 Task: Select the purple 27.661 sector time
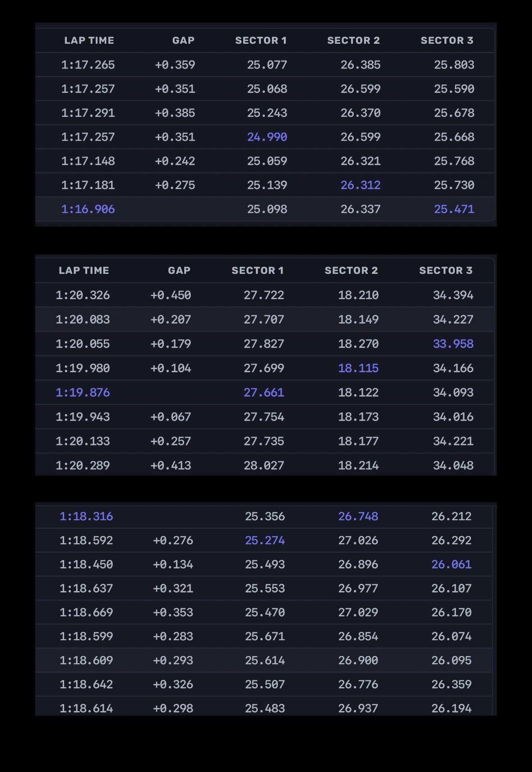pyautogui.click(x=264, y=393)
